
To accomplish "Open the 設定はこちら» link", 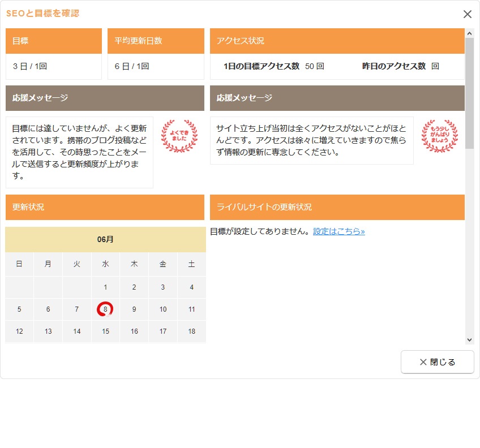I will [x=338, y=231].
